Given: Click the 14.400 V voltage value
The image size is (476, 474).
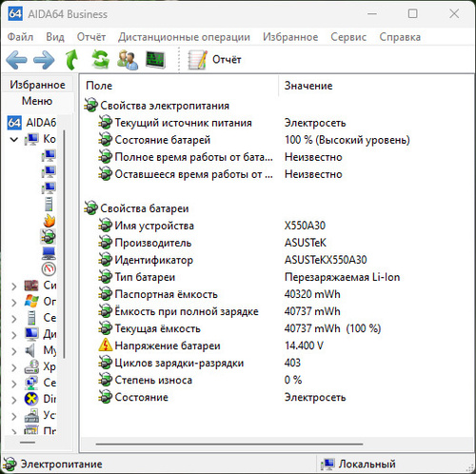Looking at the screenshot, I should coord(304,346).
